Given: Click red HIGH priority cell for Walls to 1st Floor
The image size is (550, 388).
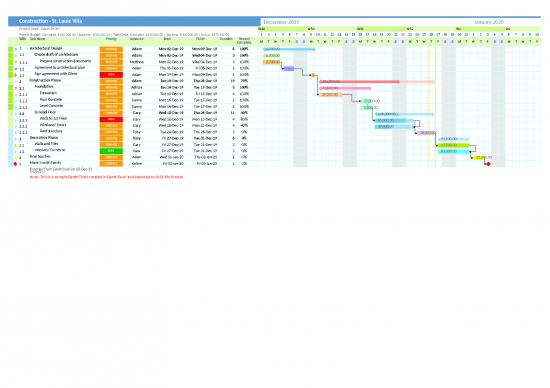Looking at the screenshot, I should click(111, 119).
